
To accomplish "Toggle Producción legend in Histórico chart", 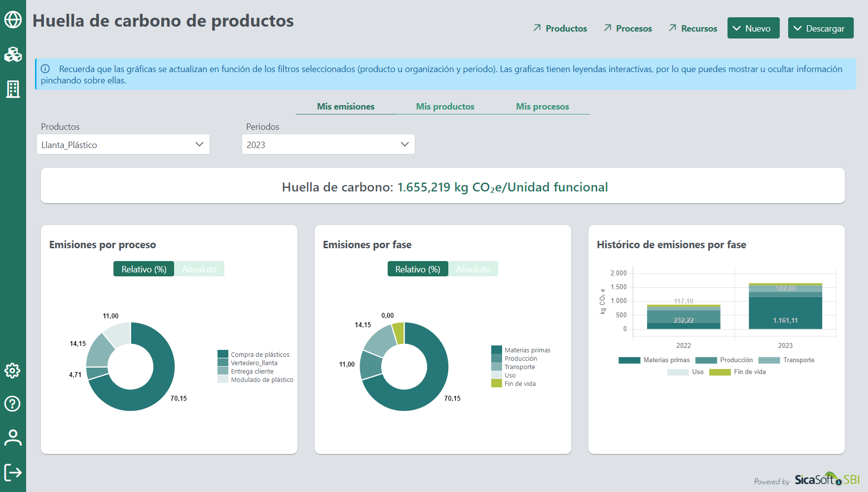I will (724, 360).
